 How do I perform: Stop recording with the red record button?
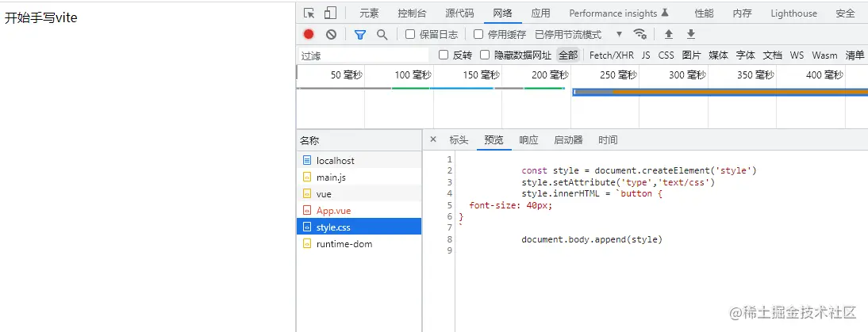[x=309, y=34]
